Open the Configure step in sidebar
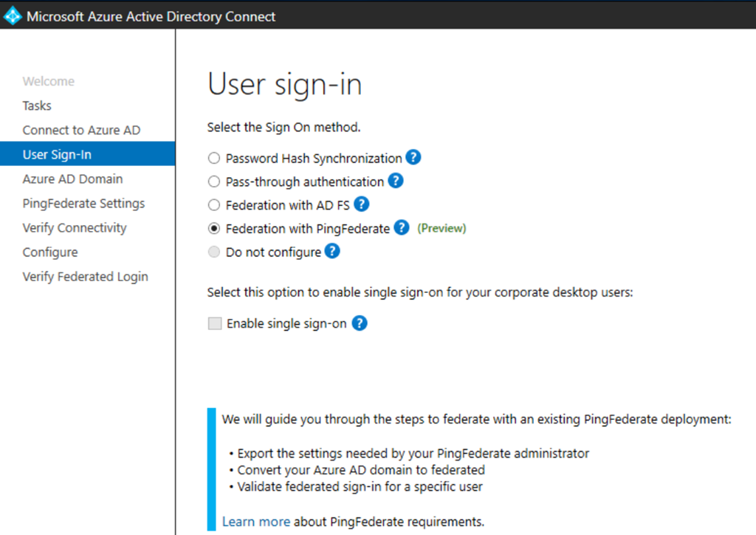This screenshot has height=535, width=756. click(49, 252)
